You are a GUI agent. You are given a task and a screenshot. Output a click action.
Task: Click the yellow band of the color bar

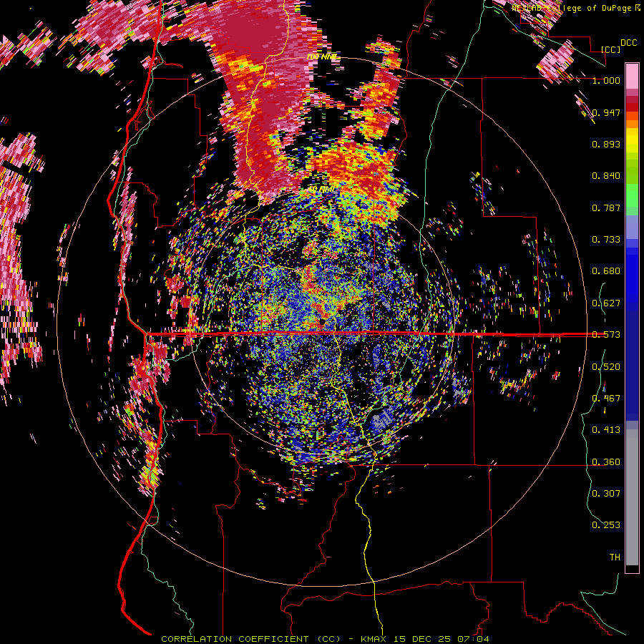[632, 141]
